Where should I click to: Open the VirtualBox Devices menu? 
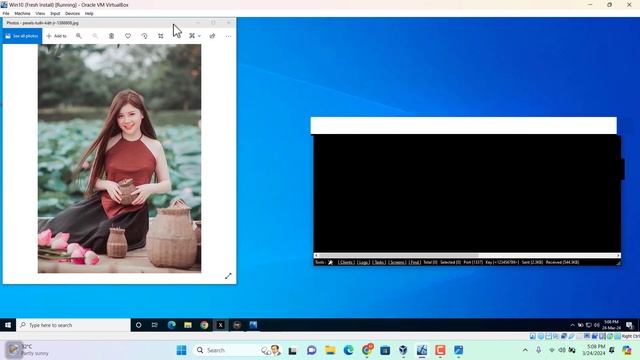[x=72, y=13]
